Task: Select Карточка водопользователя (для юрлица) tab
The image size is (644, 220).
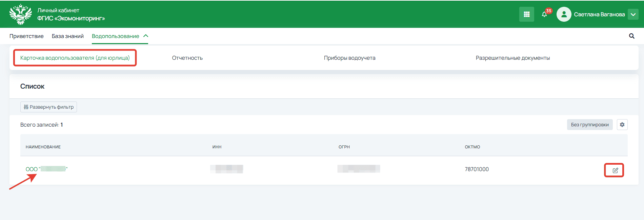Action: [x=75, y=58]
